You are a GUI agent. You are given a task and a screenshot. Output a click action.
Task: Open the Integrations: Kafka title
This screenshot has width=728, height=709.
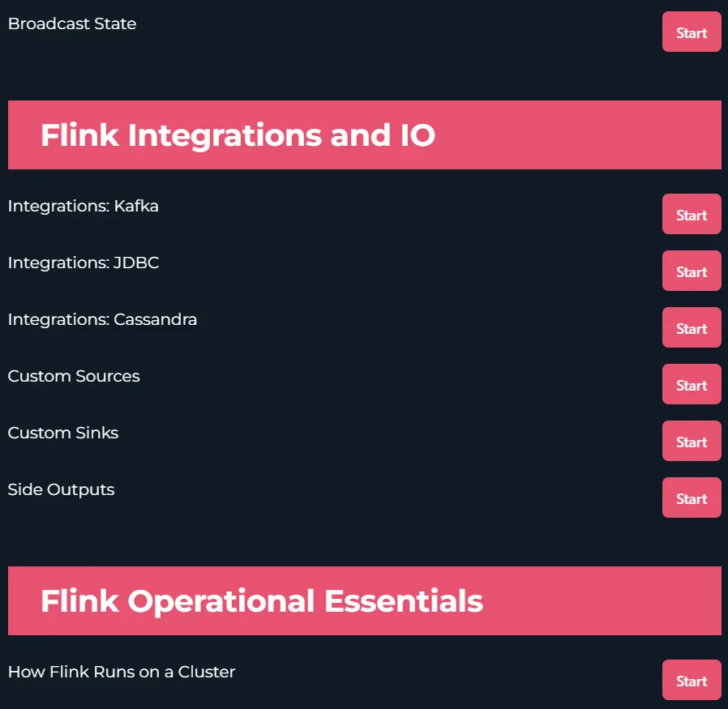[x=84, y=206]
